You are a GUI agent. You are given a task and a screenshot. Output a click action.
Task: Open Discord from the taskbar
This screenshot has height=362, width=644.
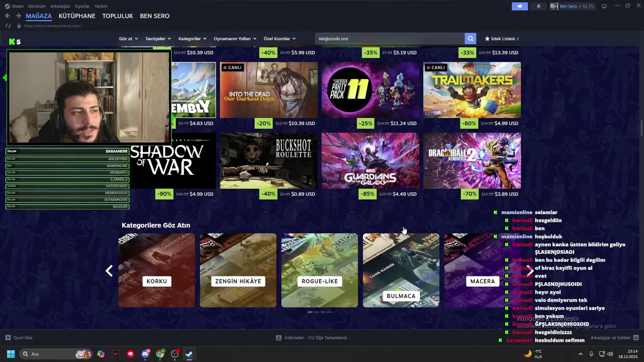(145, 354)
